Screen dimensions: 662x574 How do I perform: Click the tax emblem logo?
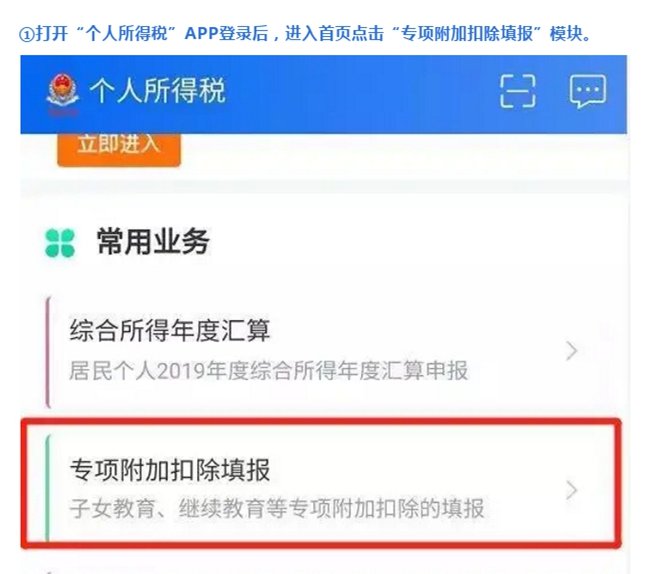(62, 93)
